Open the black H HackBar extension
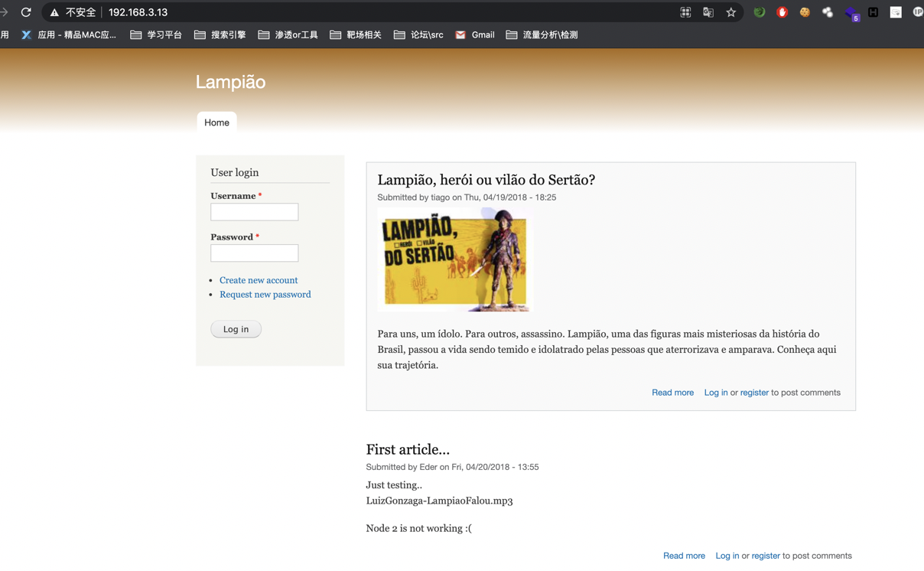 873,12
